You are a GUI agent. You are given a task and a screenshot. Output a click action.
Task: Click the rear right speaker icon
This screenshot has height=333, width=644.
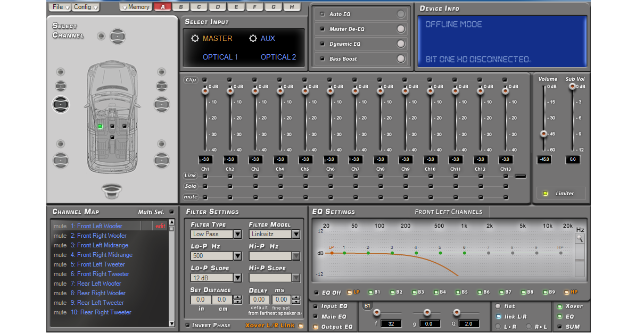[x=162, y=160]
